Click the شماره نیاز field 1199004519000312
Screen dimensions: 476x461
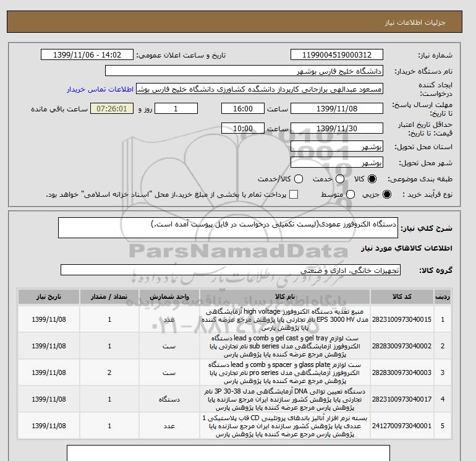pyautogui.click(x=337, y=54)
